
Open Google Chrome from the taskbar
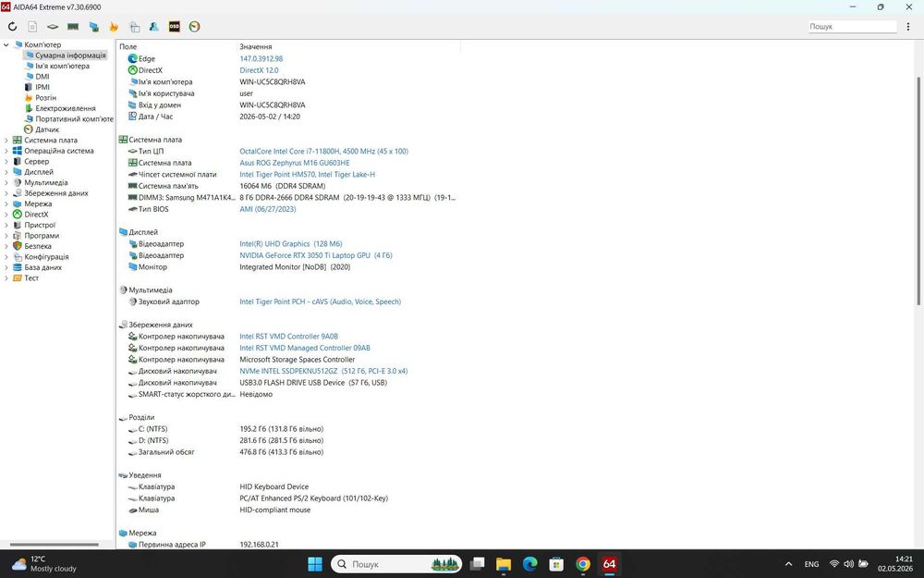tap(583, 564)
